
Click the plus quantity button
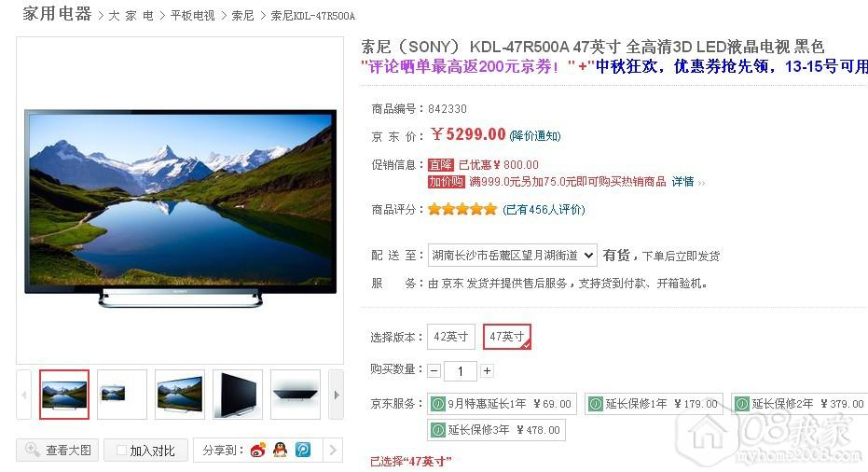487,370
